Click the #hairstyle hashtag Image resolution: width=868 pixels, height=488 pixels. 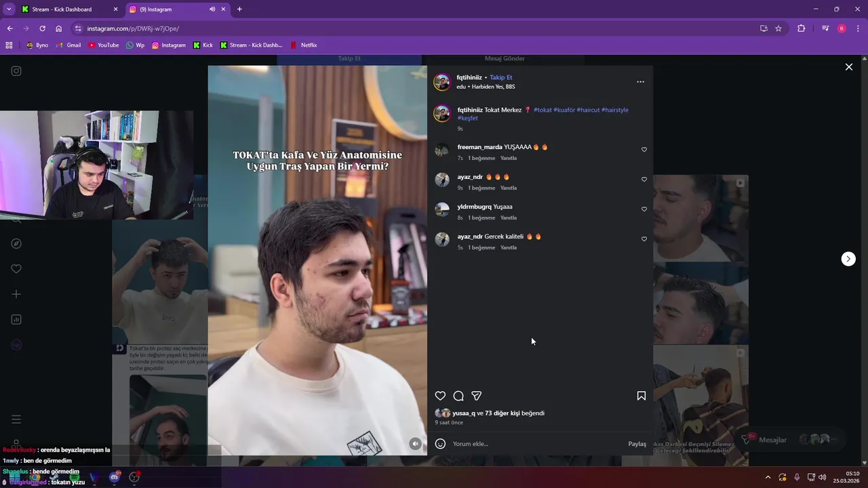(615, 110)
